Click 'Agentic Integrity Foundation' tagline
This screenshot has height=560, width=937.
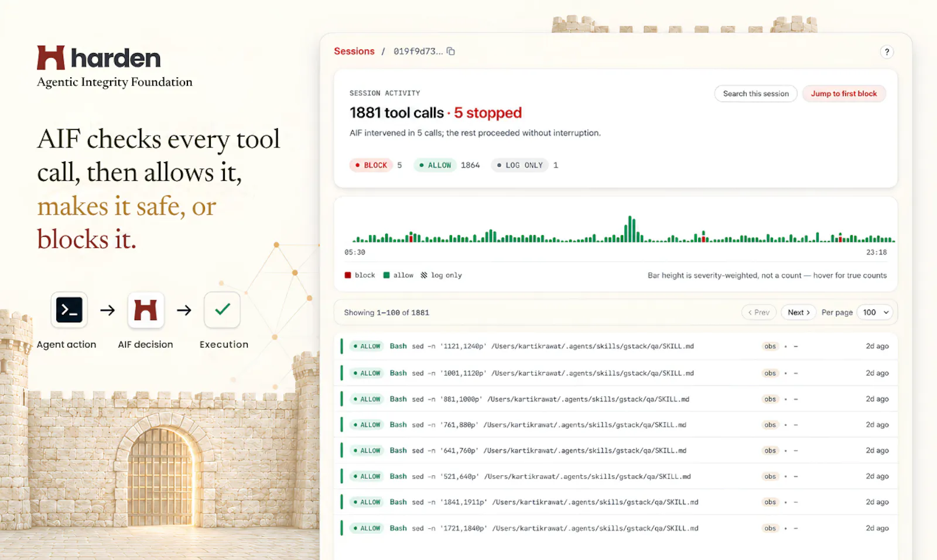115,82
